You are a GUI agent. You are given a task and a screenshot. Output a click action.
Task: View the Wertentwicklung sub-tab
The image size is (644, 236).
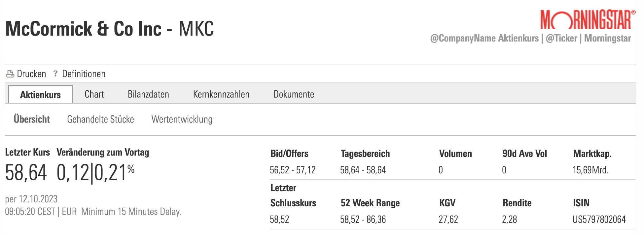click(x=182, y=119)
